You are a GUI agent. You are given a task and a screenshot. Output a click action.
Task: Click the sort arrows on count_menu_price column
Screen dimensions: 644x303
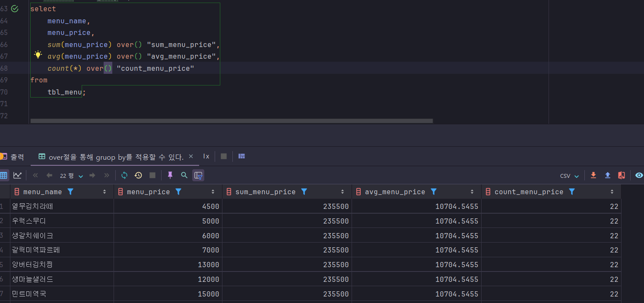point(612,192)
